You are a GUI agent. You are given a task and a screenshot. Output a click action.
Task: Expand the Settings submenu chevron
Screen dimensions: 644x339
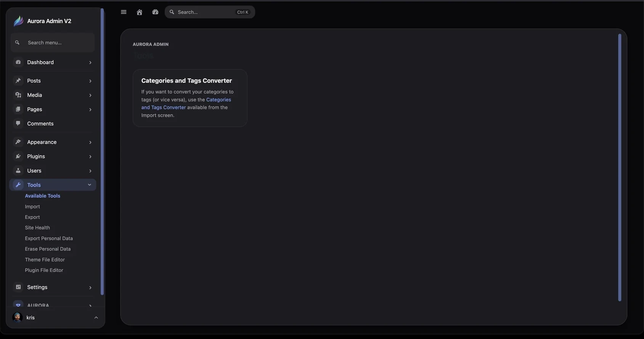[90, 288]
